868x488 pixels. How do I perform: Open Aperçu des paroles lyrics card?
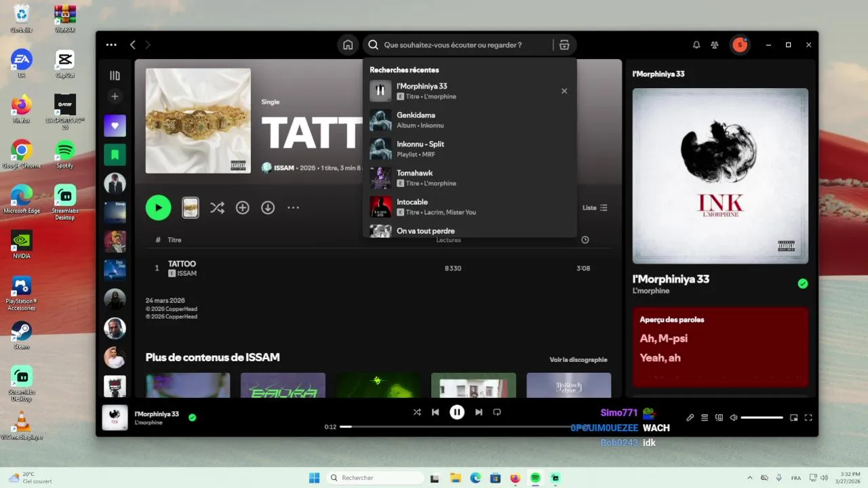(720, 347)
